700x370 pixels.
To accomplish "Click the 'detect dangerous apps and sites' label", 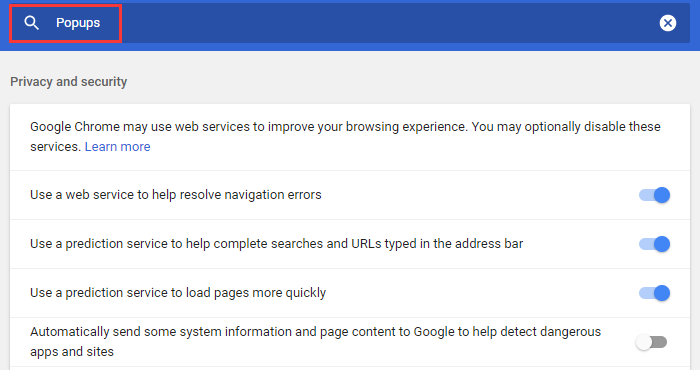I will pyautogui.click(x=315, y=342).
